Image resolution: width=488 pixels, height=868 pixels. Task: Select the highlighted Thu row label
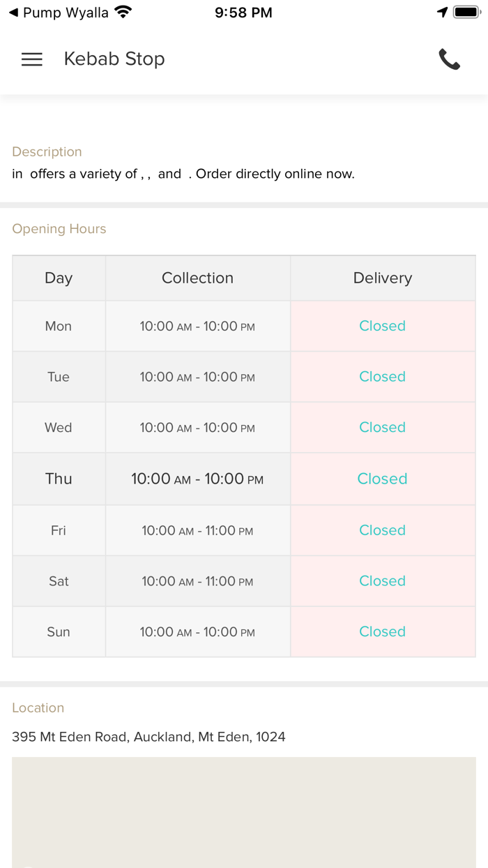59,479
